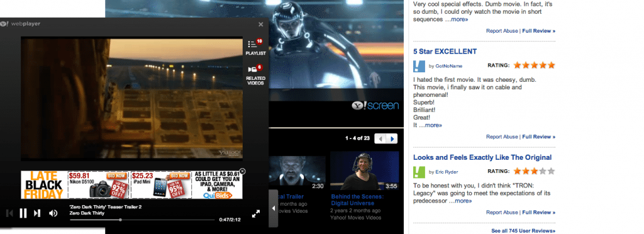
Task: Skip to the next video
Action: pyautogui.click(x=37, y=213)
